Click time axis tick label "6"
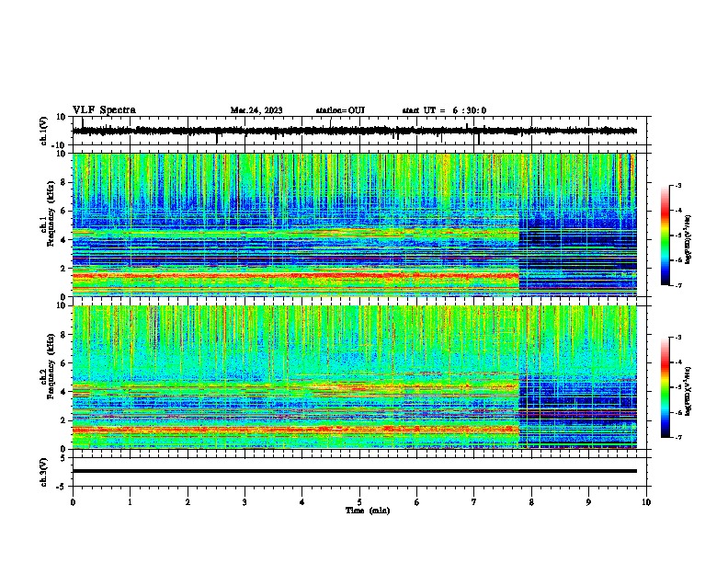Image resolution: width=728 pixels, height=563 pixels. (x=417, y=502)
